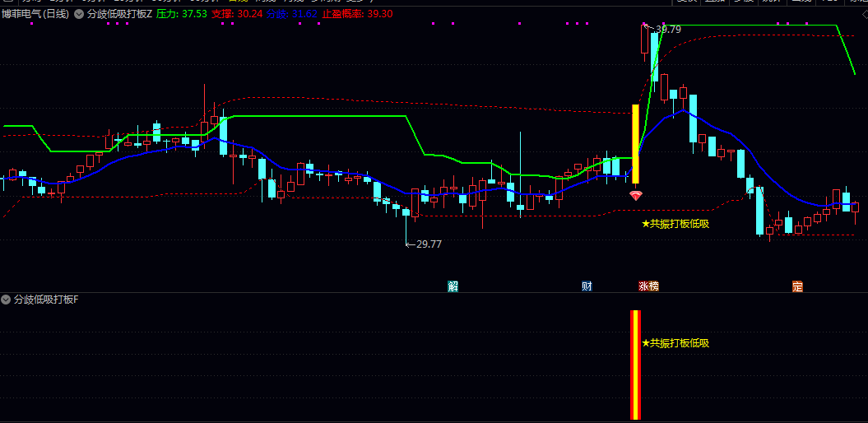
Task: Open the 分歧低吸打板Z indicator dropdown arrow
Action: tap(79, 14)
